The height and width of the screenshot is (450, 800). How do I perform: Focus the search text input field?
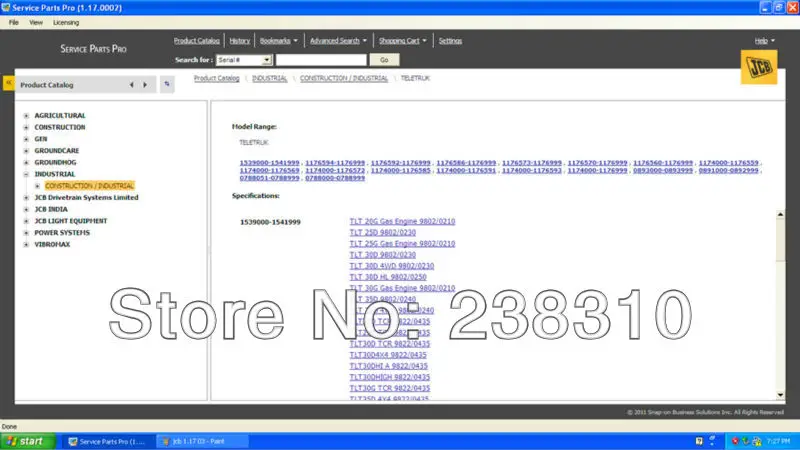click(x=321, y=60)
